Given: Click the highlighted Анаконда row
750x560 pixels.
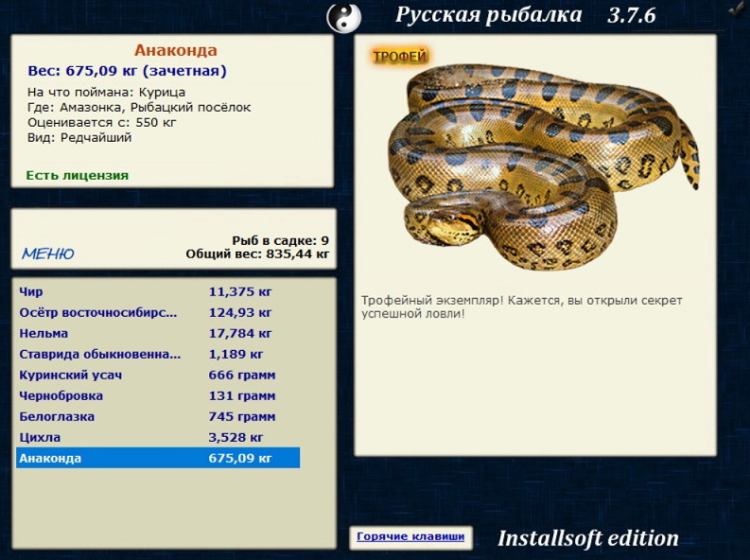Looking at the screenshot, I should pos(158,458).
